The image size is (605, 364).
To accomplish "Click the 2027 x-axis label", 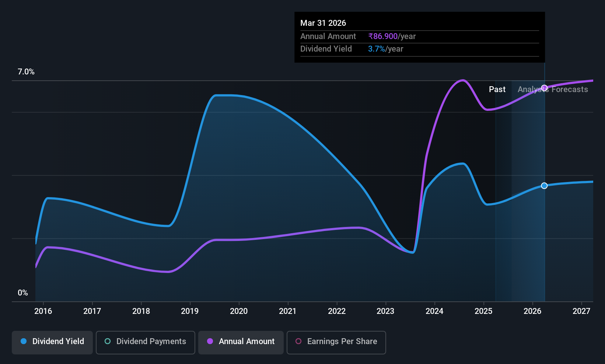I will tap(581, 311).
